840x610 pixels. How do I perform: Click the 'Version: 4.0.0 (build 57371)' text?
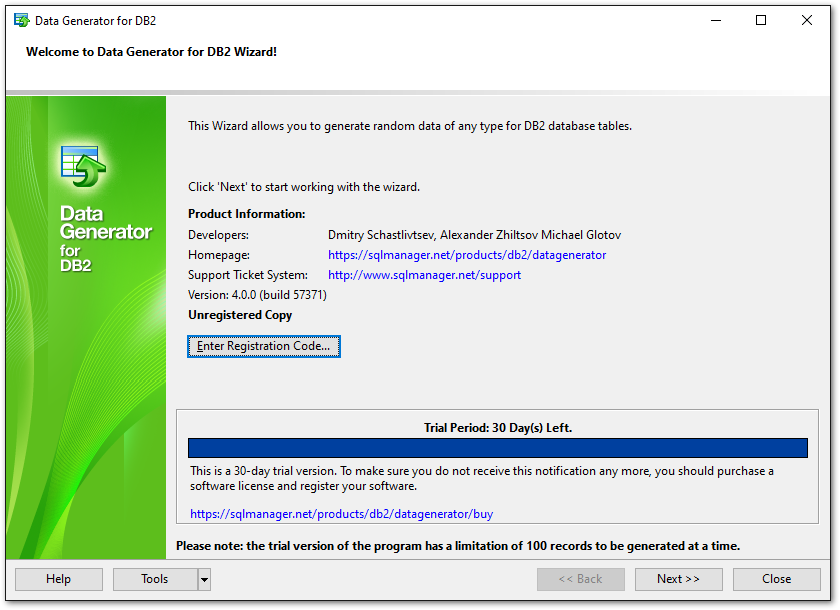click(257, 295)
